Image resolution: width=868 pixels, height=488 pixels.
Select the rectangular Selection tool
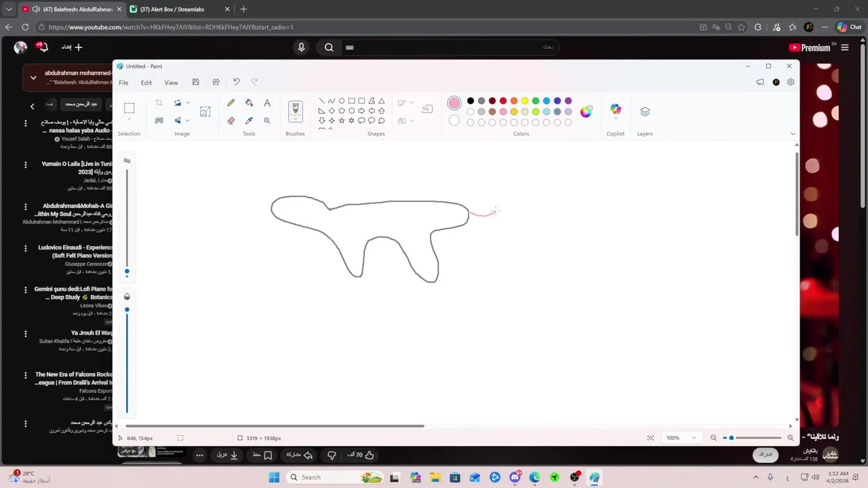coord(129,108)
